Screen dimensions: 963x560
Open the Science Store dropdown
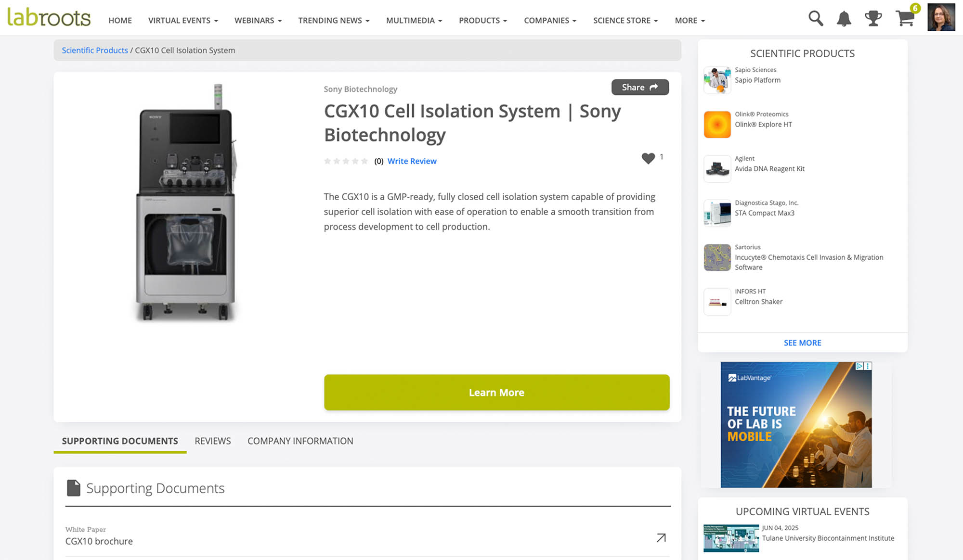click(x=625, y=21)
